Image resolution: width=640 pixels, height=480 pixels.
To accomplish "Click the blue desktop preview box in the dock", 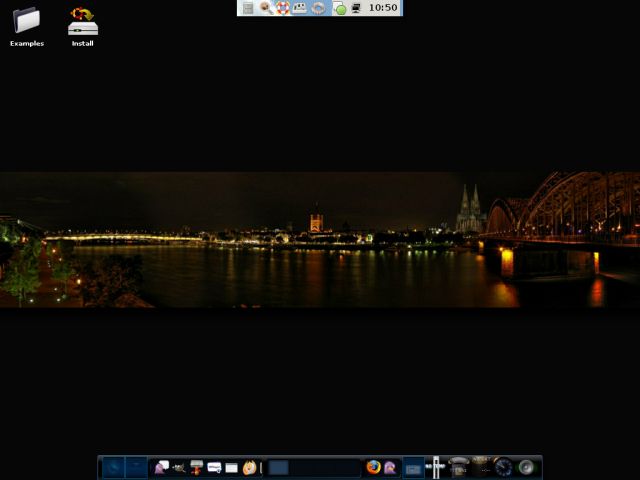I will coord(413,468).
